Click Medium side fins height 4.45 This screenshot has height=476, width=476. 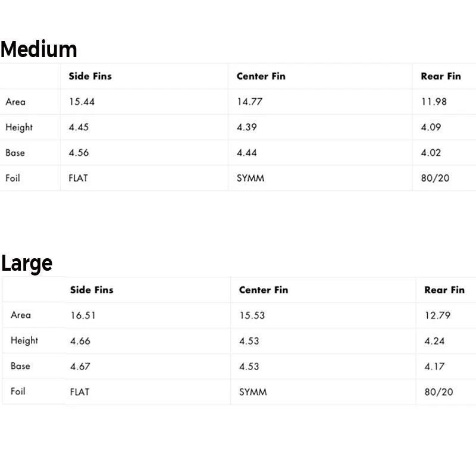tap(79, 127)
